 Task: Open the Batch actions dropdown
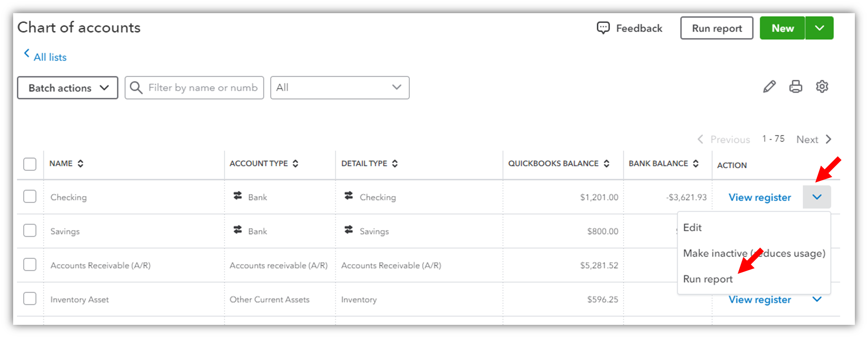coord(68,88)
